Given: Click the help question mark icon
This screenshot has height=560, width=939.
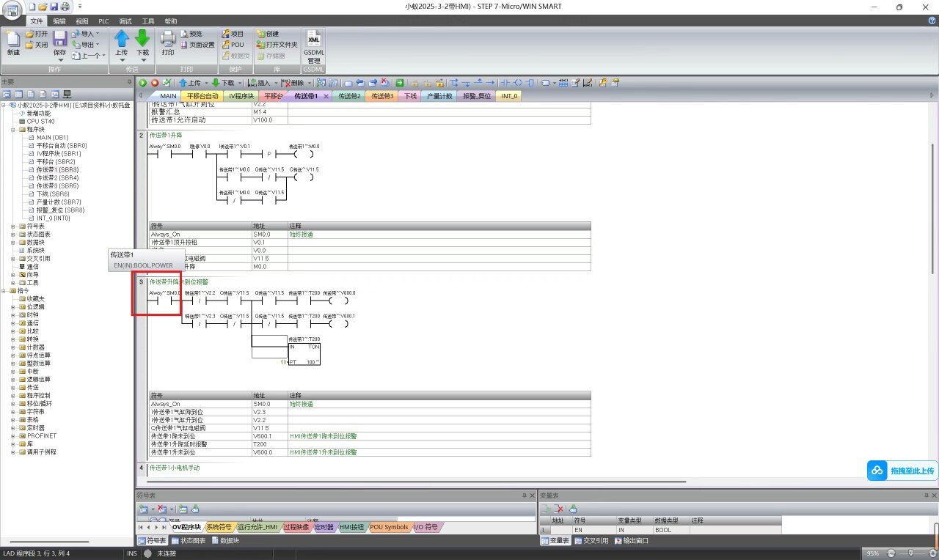Looking at the screenshot, I should tap(932, 21).
